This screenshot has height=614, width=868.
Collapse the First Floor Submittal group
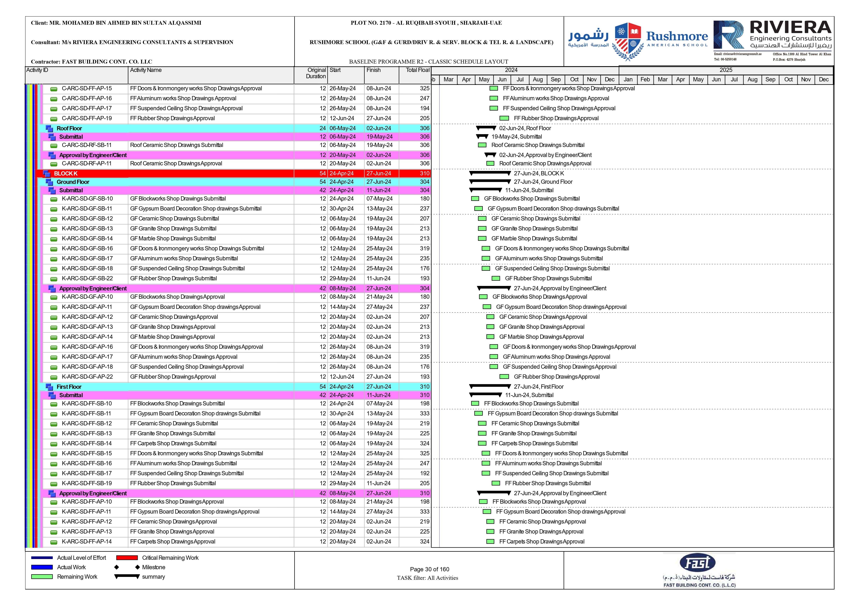point(52,395)
